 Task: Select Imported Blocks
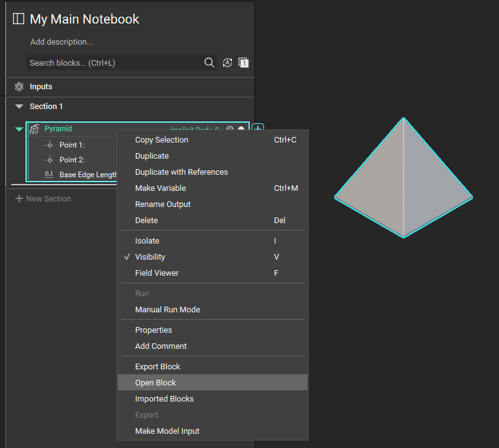(x=212, y=398)
